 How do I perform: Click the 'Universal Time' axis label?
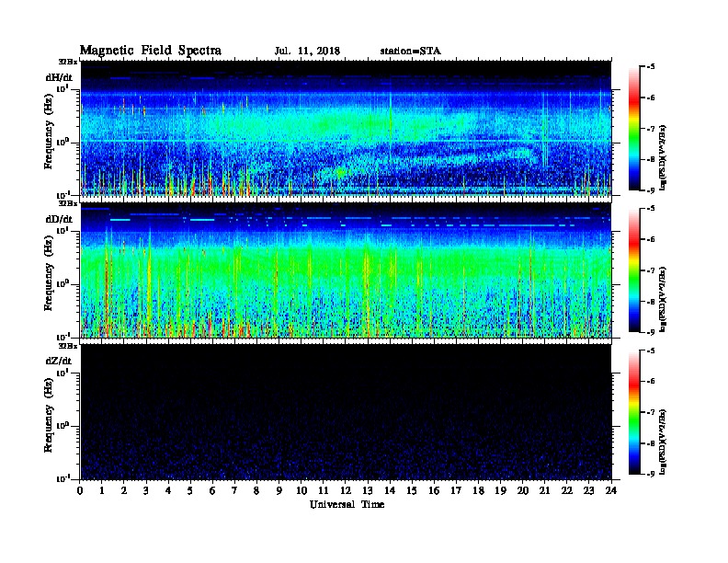click(x=347, y=504)
